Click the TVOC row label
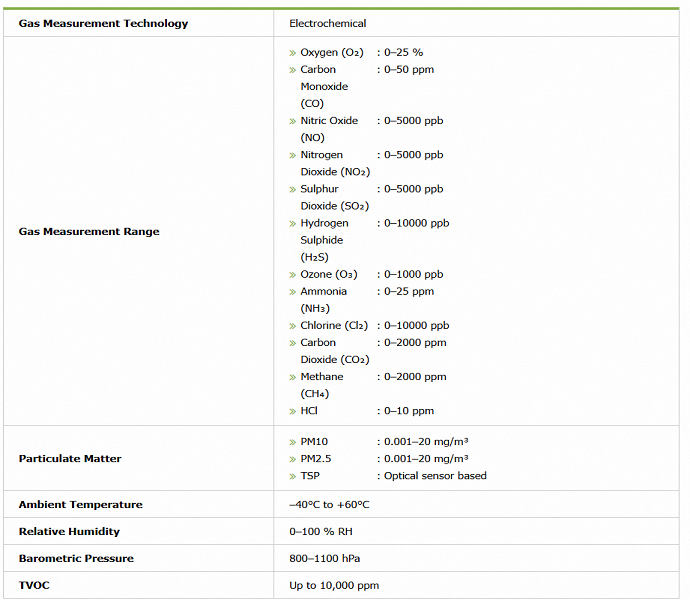The image size is (690, 600). point(34,585)
